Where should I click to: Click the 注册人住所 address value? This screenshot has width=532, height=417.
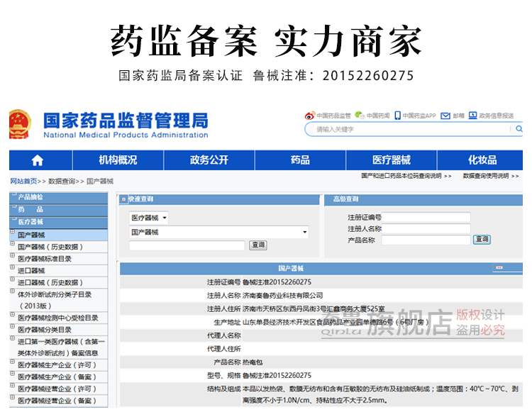coord(314,309)
